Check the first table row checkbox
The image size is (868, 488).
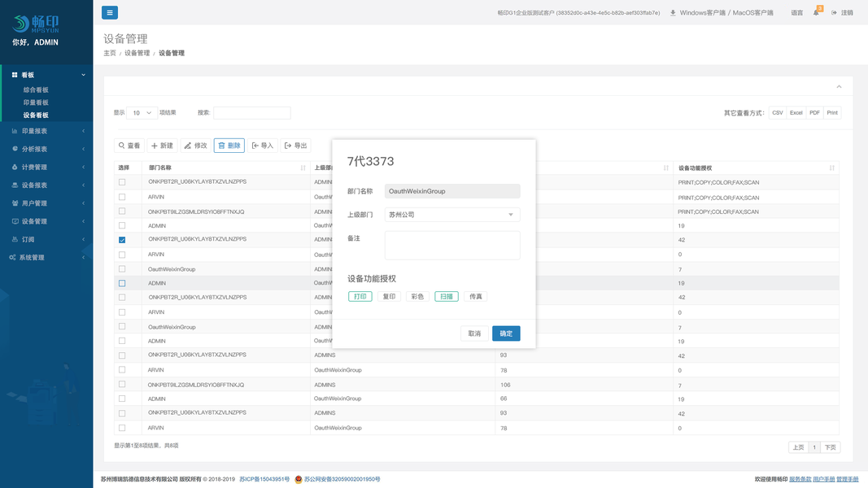click(122, 182)
